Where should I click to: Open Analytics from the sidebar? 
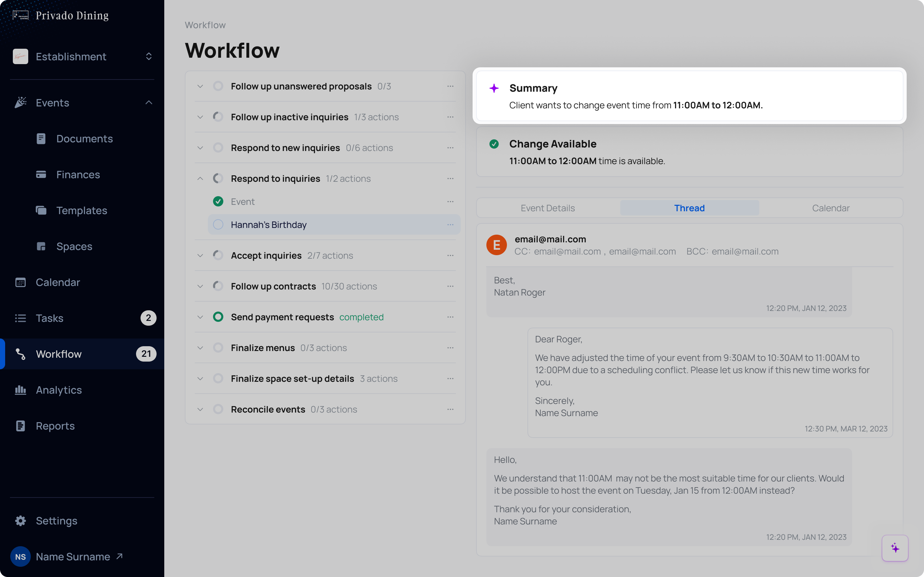58,389
